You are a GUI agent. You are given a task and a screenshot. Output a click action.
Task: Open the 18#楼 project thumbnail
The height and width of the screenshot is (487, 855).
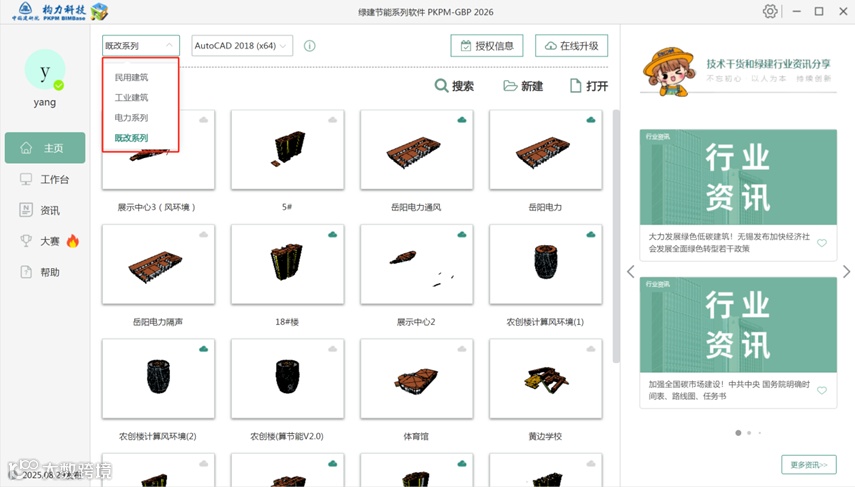pyautogui.click(x=287, y=264)
